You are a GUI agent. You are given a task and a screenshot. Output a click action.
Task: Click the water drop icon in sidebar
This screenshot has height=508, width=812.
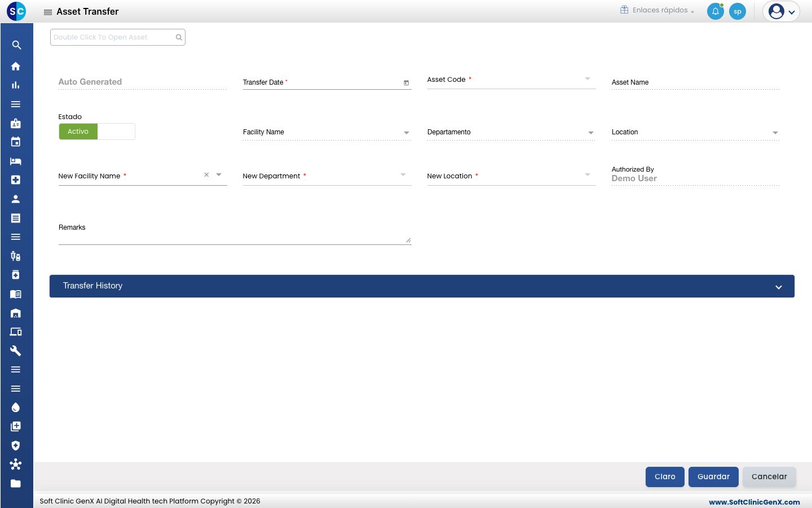pos(16,408)
